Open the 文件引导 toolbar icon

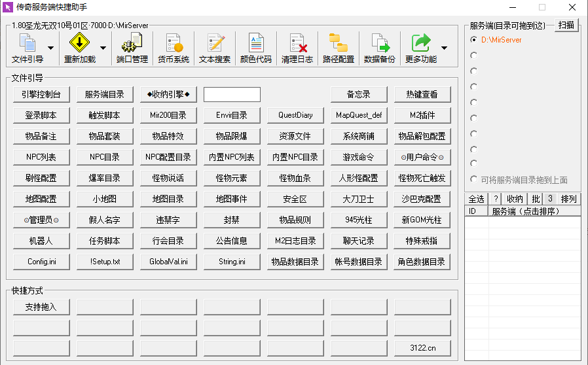[x=28, y=48]
